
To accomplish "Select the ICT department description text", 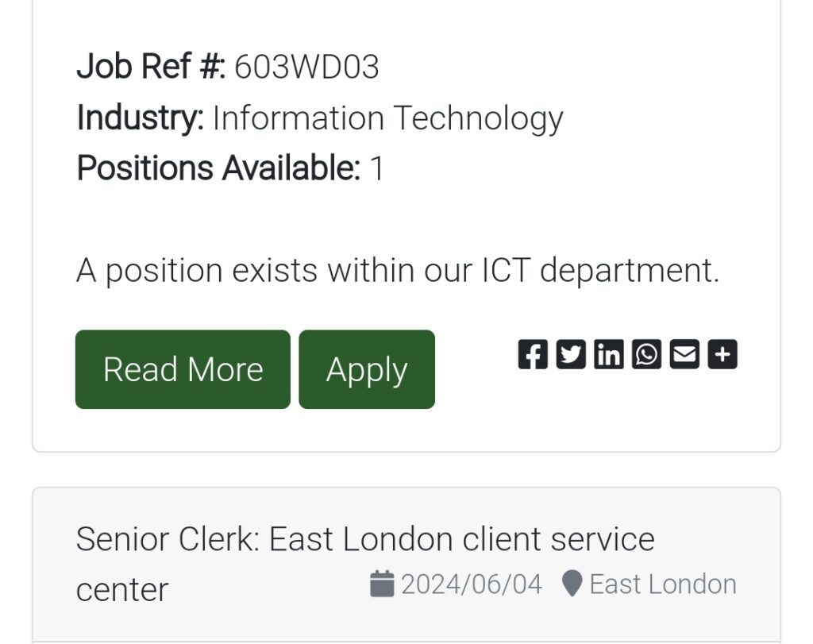I will tap(398, 272).
